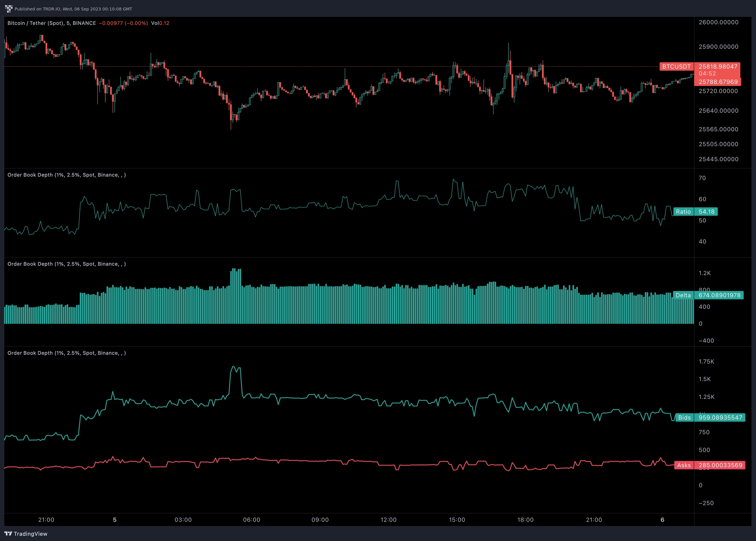Click the TRDR.IO logo icon
This screenshot has height=541, width=756.
tap(8, 9)
